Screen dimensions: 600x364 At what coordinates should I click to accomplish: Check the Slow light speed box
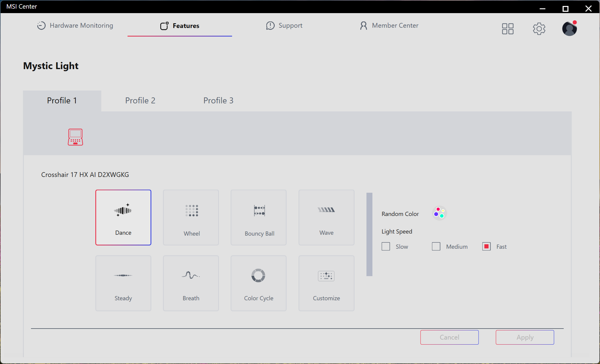(386, 247)
